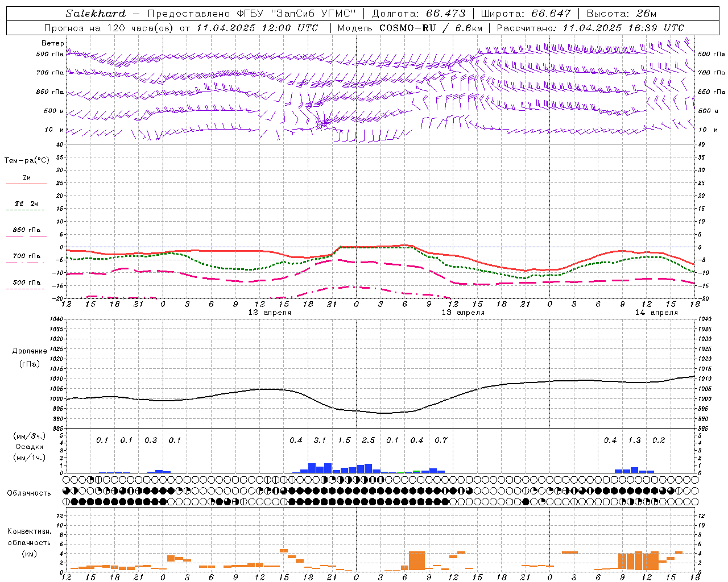Click the 'Высота: 26м' elevation text
The image size is (728, 582).
click(x=621, y=14)
